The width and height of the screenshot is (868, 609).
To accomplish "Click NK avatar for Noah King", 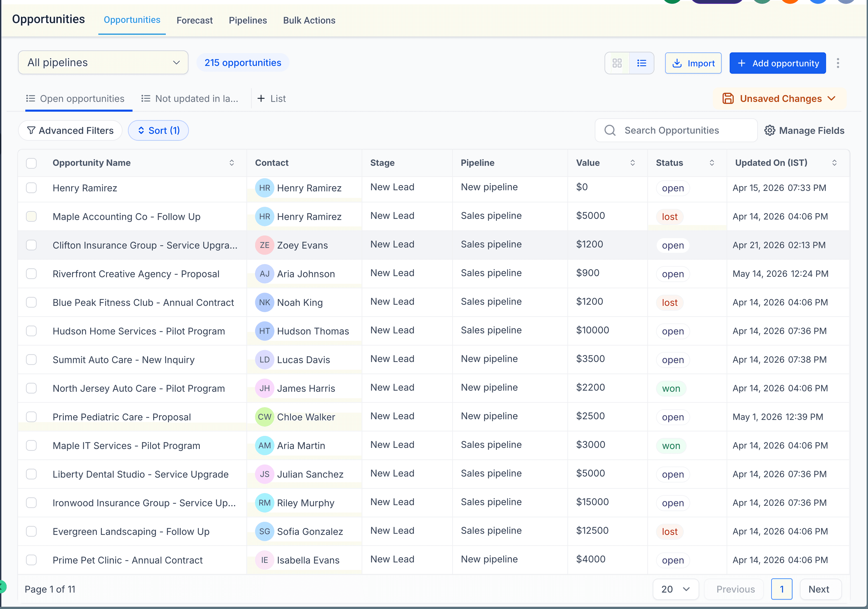I will (x=265, y=302).
